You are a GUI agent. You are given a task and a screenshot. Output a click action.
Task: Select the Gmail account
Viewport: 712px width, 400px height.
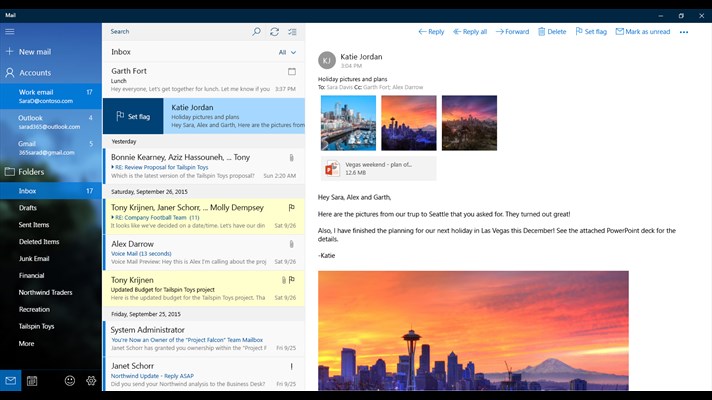click(51, 148)
